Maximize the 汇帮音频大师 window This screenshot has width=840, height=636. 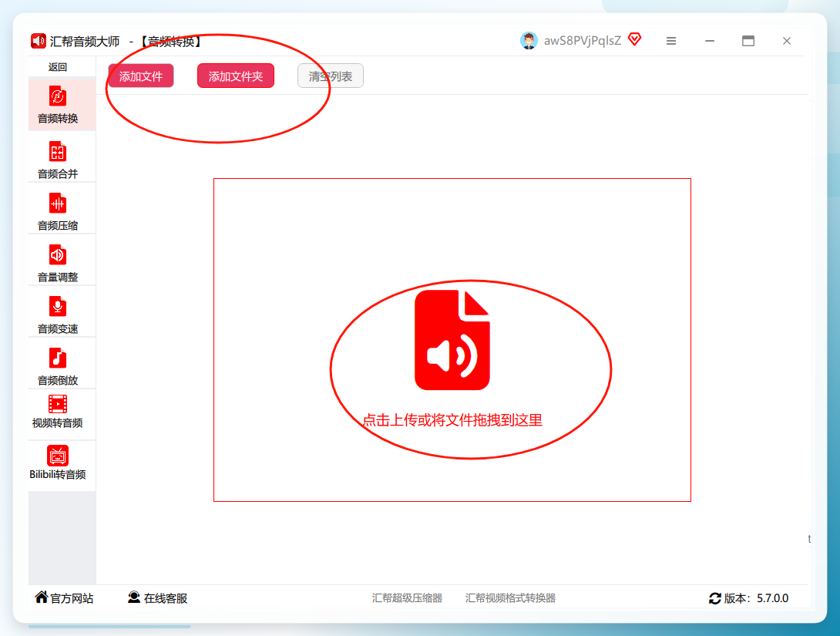pyautogui.click(x=748, y=41)
